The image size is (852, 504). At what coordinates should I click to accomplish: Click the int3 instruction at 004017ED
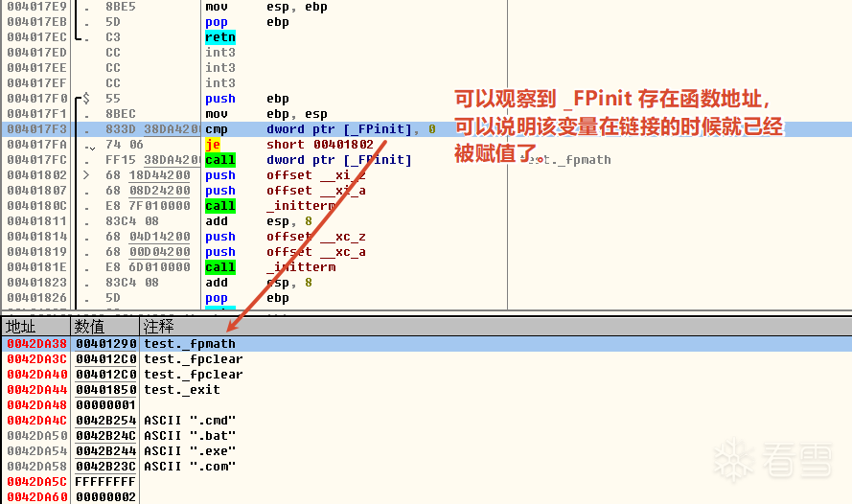tap(220, 52)
